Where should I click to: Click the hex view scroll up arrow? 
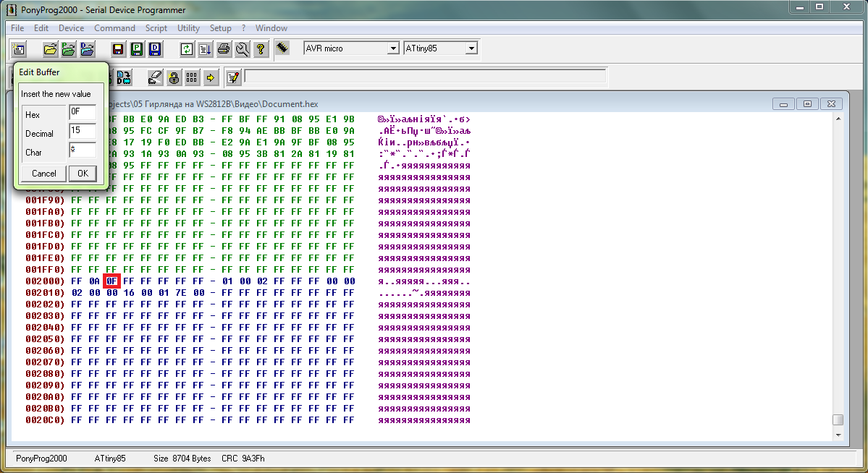click(838, 119)
